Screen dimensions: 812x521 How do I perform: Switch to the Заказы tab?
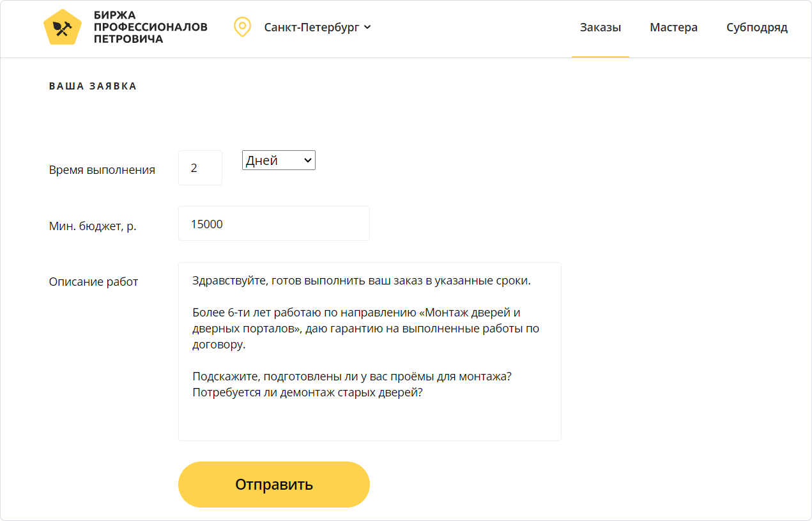tap(601, 27)
